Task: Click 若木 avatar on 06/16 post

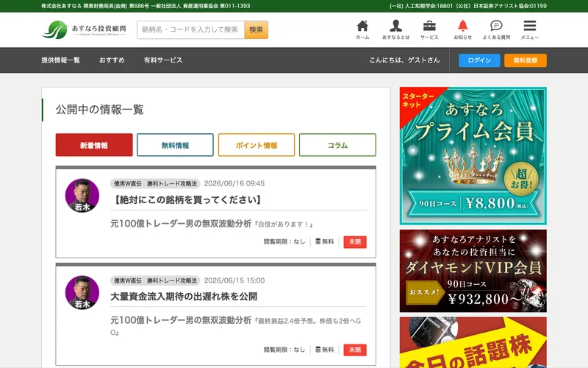Action: [82, 195]
